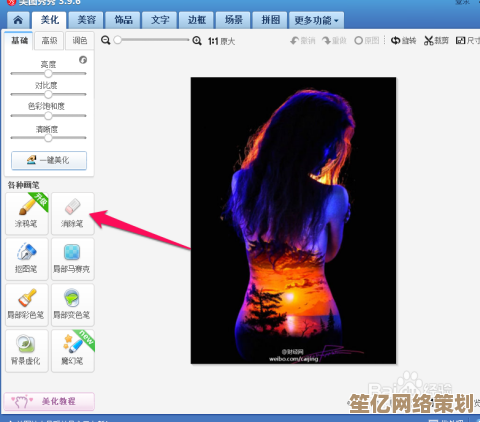Click the zoom in magnifier icon
Image resolution: width=480 pixels, height=422 pixels.
click(x=197, y=41)
